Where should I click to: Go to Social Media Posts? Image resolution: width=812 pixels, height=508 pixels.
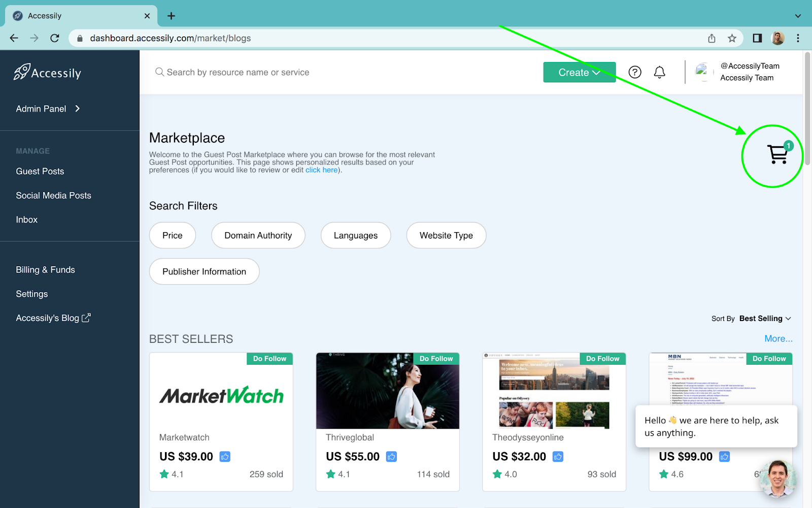tap(54, 196)
